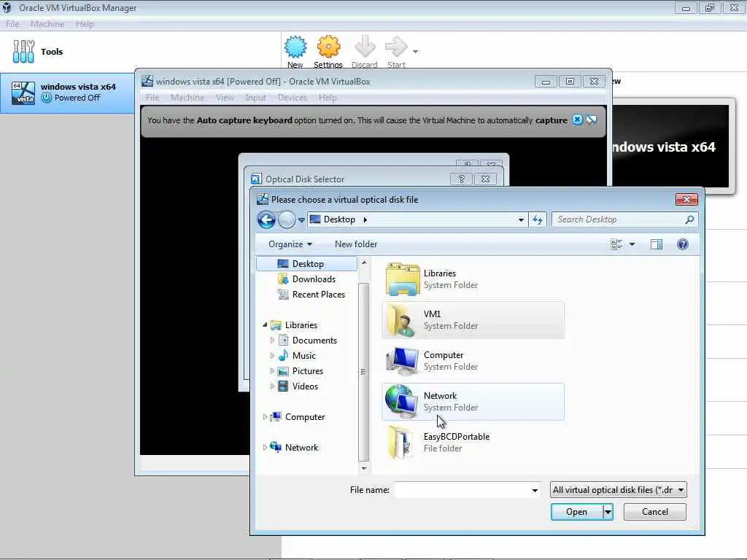Image resolution: width=747 pixels, height=560 pixels.
Task: Click New folder in the dialog toolbar
Action: 356,244
